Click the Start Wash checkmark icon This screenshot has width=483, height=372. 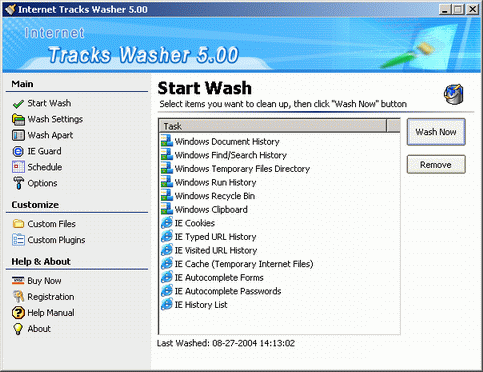click(x=18, y=104)
